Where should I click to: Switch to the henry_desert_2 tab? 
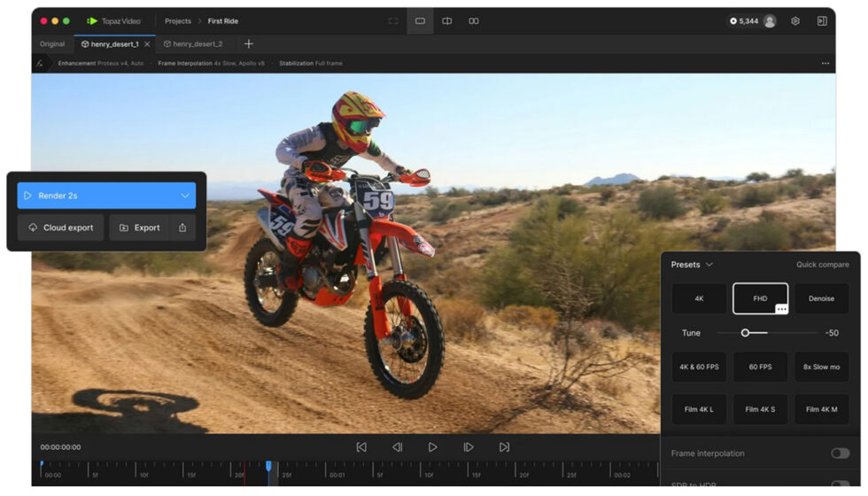[193, 43]
